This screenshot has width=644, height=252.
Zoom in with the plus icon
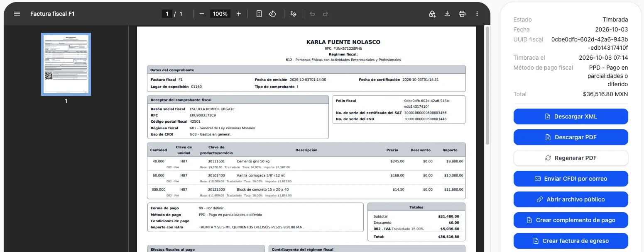click(x=239, y=14)
